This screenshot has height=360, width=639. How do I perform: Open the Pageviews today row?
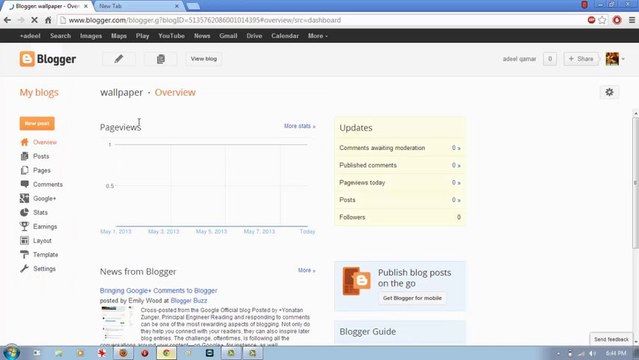[400, 183]
